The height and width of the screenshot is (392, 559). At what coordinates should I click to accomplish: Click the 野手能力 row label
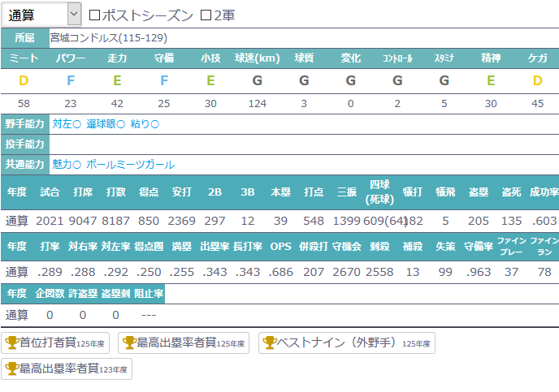pos(25,124)
